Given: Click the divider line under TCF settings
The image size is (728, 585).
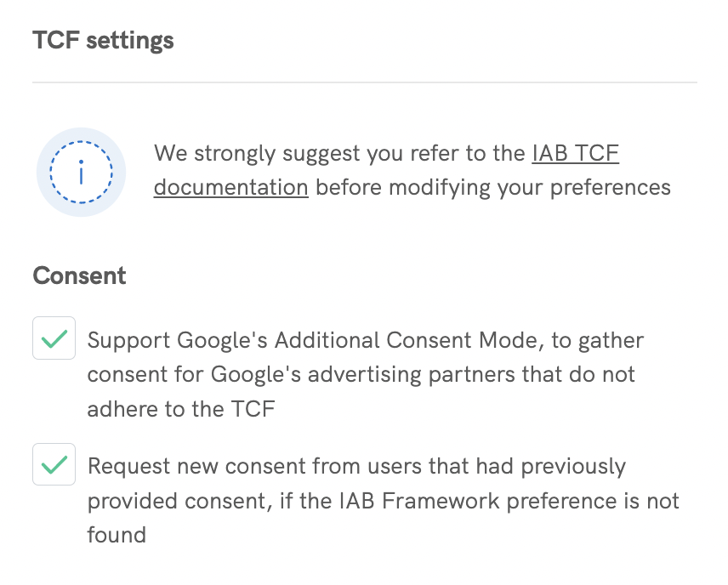Looking at the screenshot, I should (364, 82).
